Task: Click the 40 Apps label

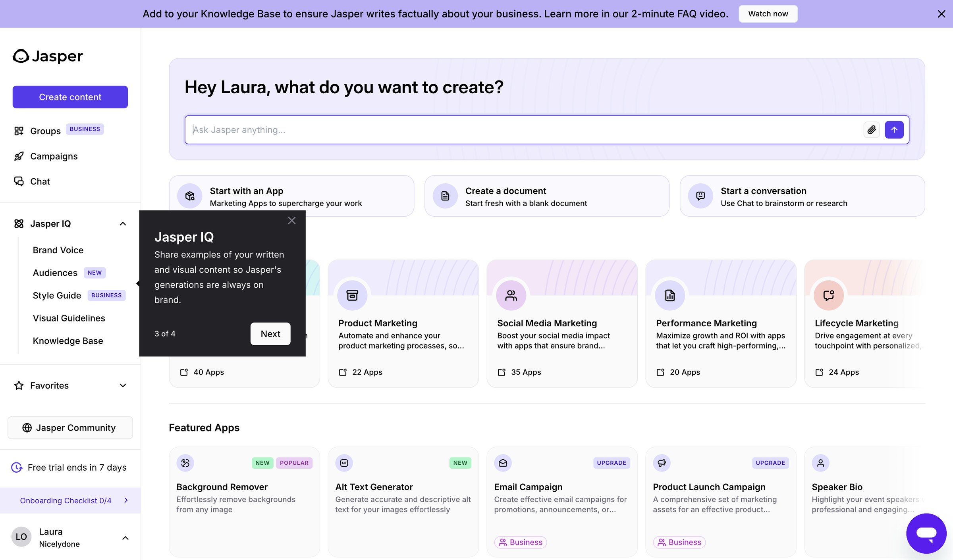Action: click(208, 372)
